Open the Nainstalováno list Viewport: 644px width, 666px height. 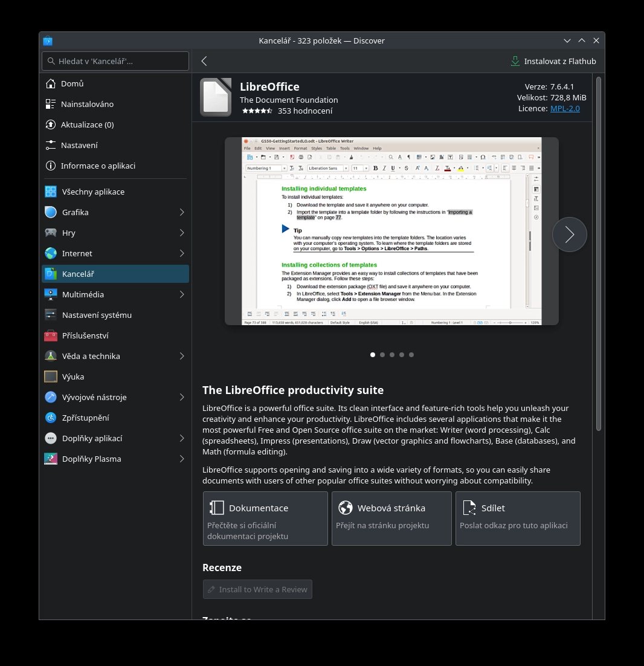click(x=115, y=104)
